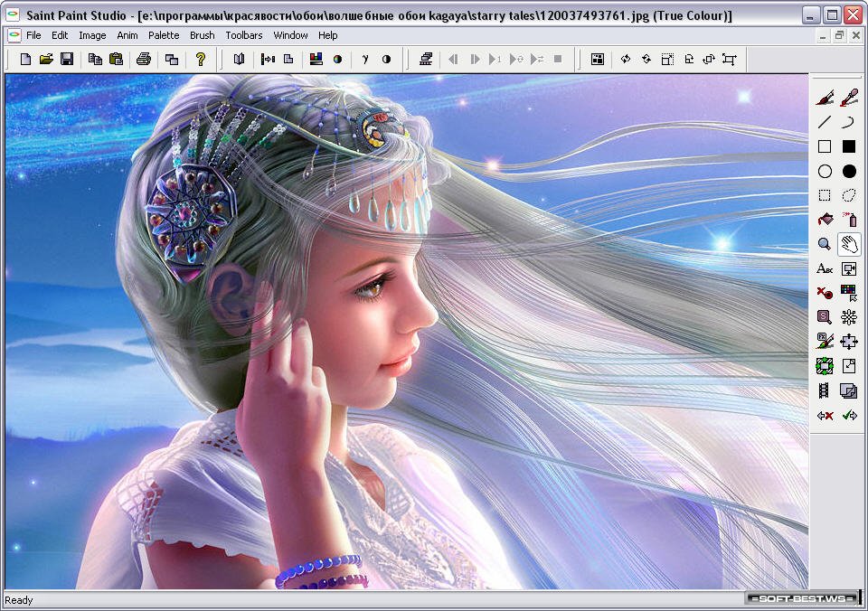Go to the next animation frame
The width and height of the screenshot is (868, 611).
coord(475,60)
